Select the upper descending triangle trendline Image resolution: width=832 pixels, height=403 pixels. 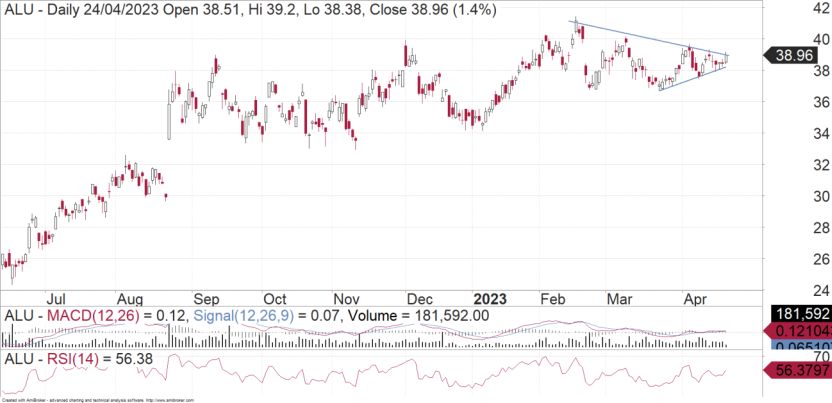(649, 38)
